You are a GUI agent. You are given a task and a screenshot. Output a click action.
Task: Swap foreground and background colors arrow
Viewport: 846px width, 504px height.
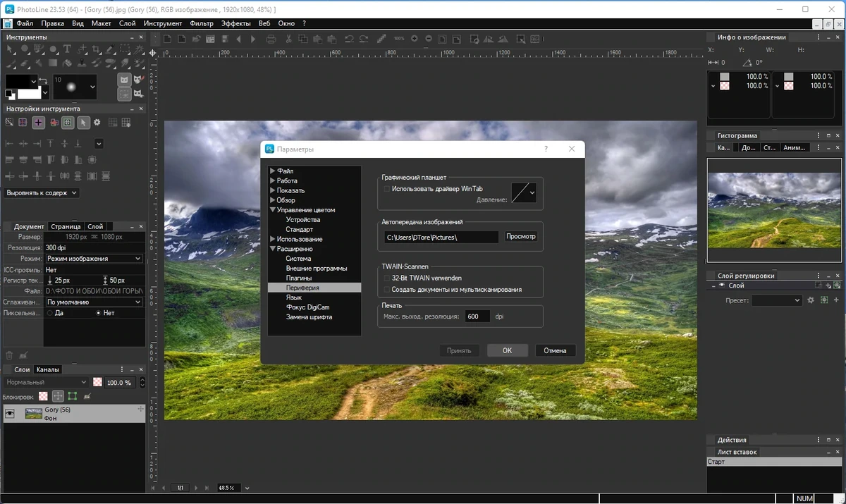[43, 81]
